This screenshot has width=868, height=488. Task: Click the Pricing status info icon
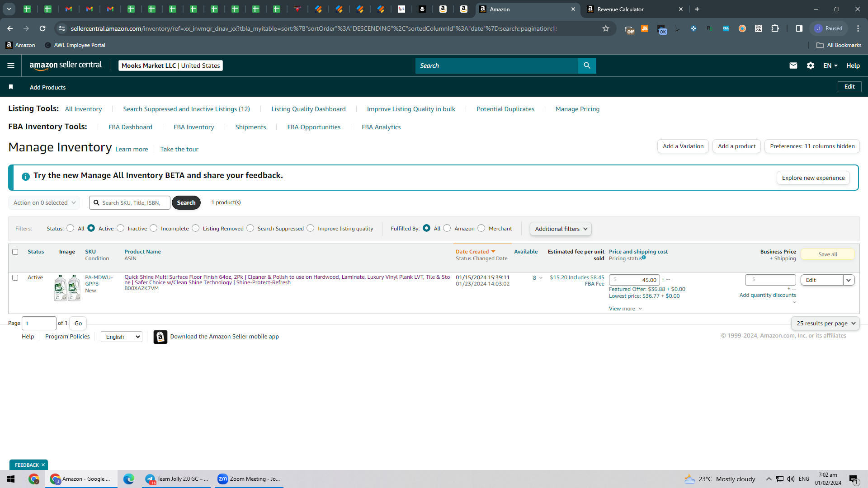644,258
